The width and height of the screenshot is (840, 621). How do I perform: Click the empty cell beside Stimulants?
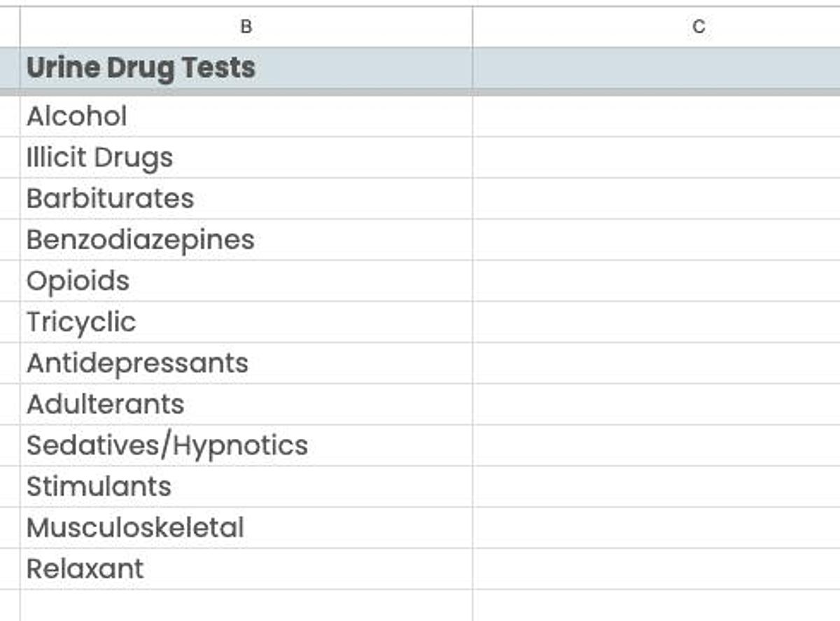[x=658, y=486]
